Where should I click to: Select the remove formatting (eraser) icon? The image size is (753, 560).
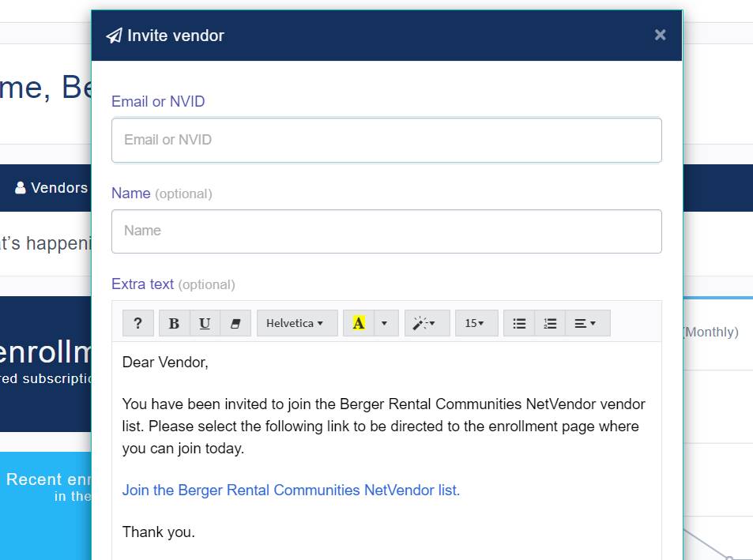coord(234,323)
